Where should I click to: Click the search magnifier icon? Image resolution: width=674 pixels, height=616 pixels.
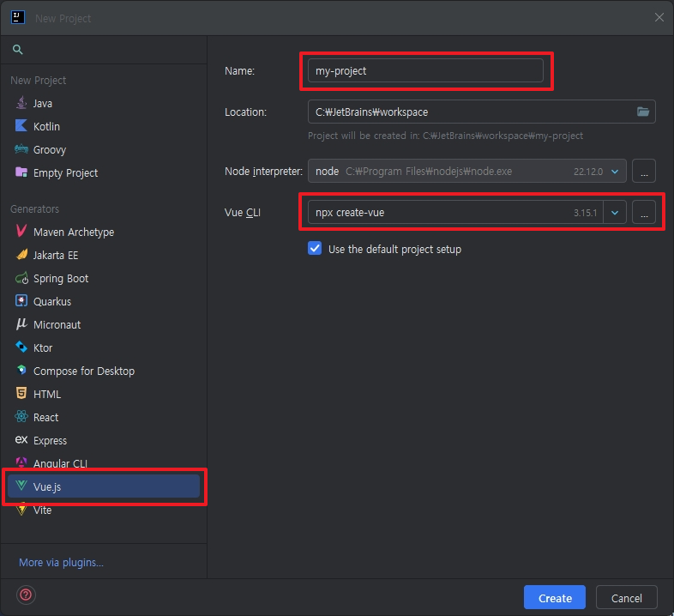pyautogui.click(x=18, y=50)
